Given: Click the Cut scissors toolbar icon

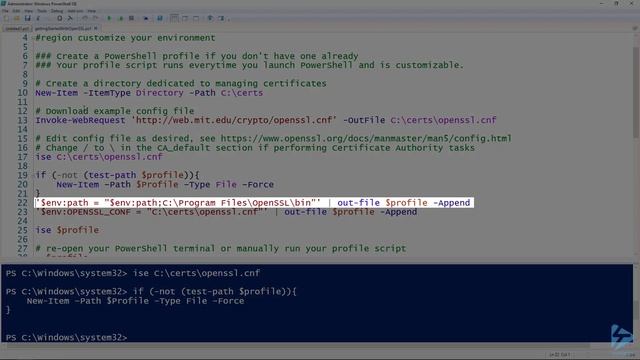Looking at the screenshot, I should click(38, 18).
